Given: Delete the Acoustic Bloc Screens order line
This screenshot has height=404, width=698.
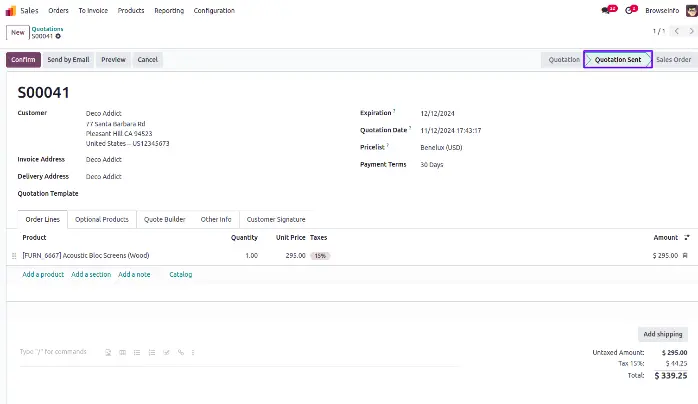Looking at the screenshot, I should coord(685,256).
